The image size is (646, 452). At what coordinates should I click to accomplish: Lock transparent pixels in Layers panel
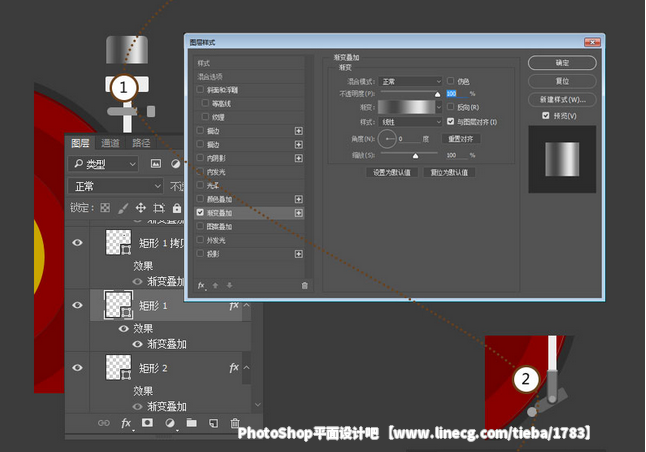click(105, 208)
